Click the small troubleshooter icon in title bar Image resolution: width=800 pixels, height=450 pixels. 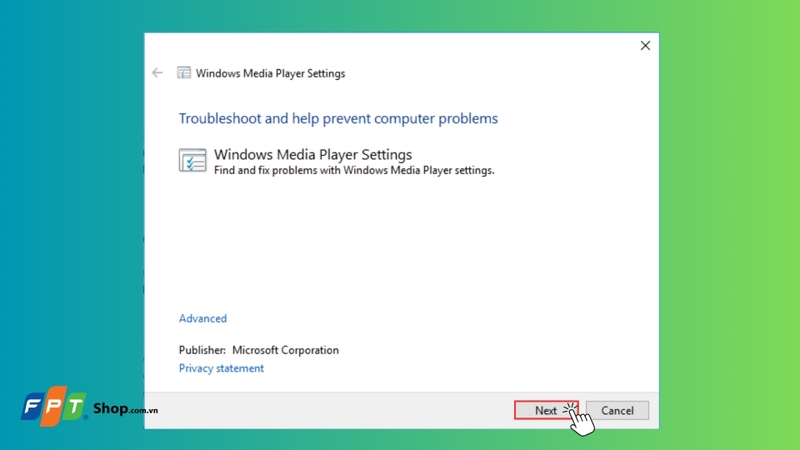point(184,73)
